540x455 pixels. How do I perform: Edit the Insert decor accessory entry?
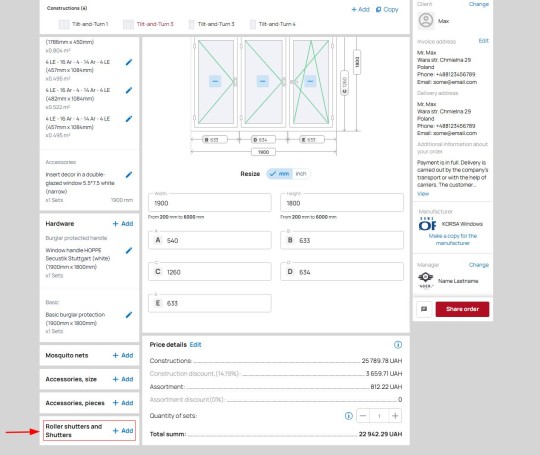pos(129,175)
